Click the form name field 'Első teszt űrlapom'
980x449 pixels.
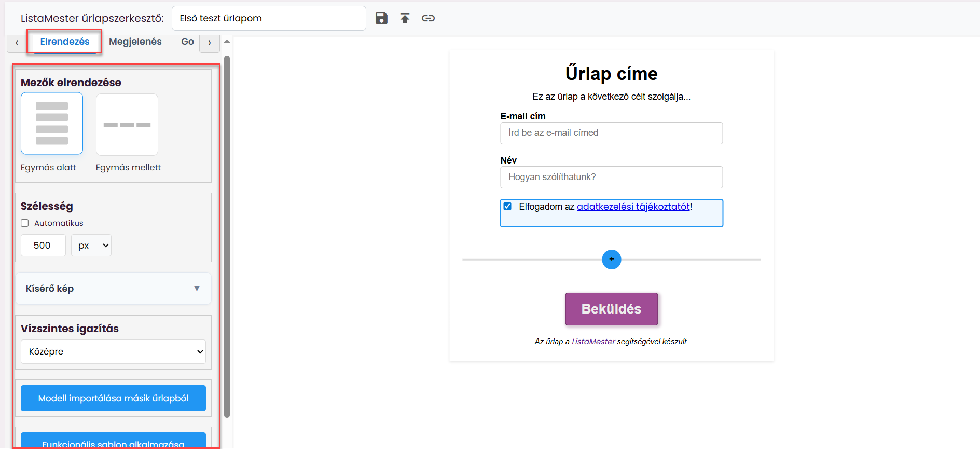[269, 18]
